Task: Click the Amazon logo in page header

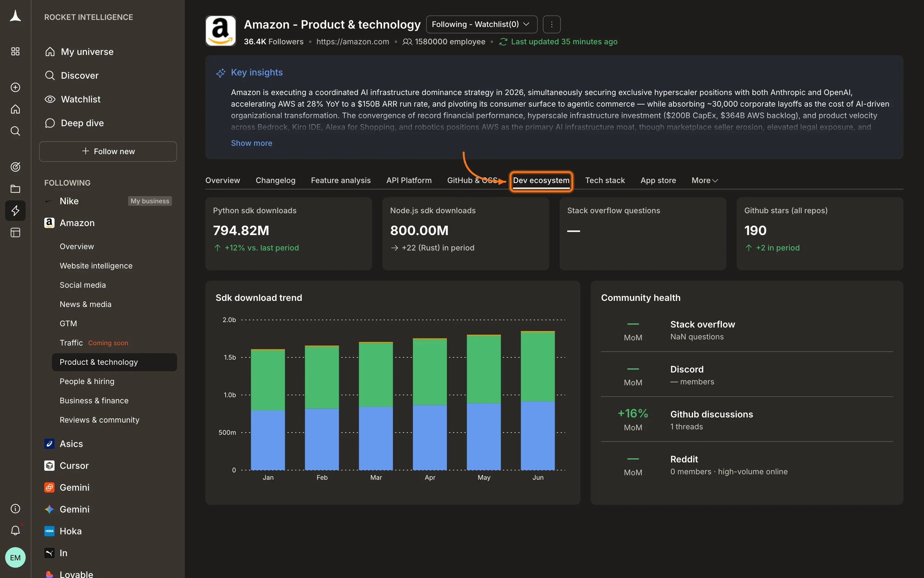Action: tap(221, 31)
